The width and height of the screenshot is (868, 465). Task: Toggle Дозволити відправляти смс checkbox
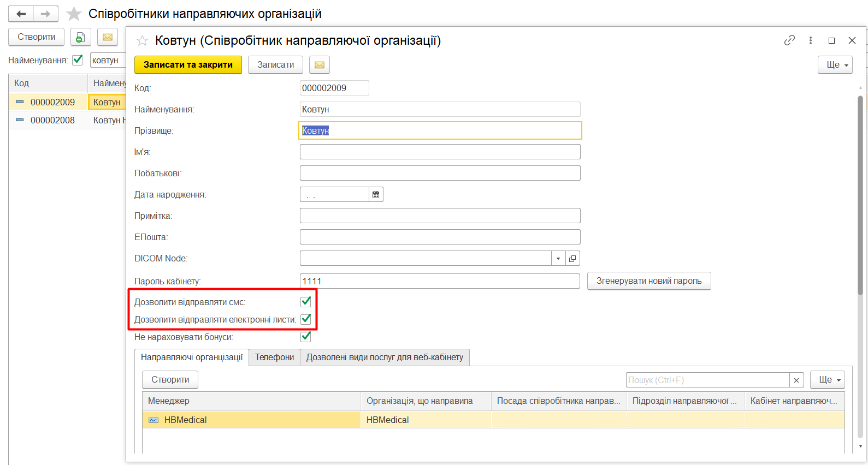point(306,302)
